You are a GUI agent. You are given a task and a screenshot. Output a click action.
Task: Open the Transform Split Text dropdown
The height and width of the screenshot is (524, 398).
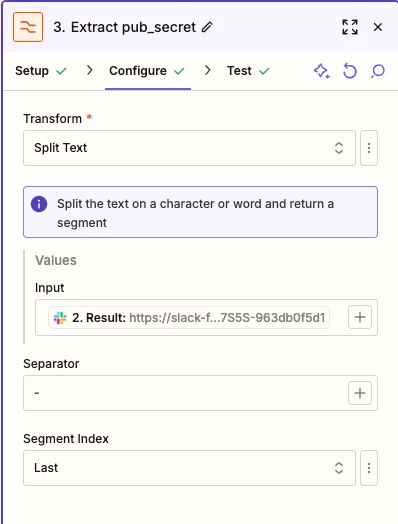(189, 148)
